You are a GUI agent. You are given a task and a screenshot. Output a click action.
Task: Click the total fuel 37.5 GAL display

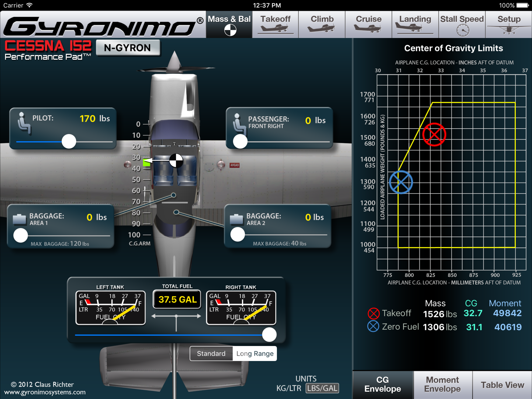(177, 299)
